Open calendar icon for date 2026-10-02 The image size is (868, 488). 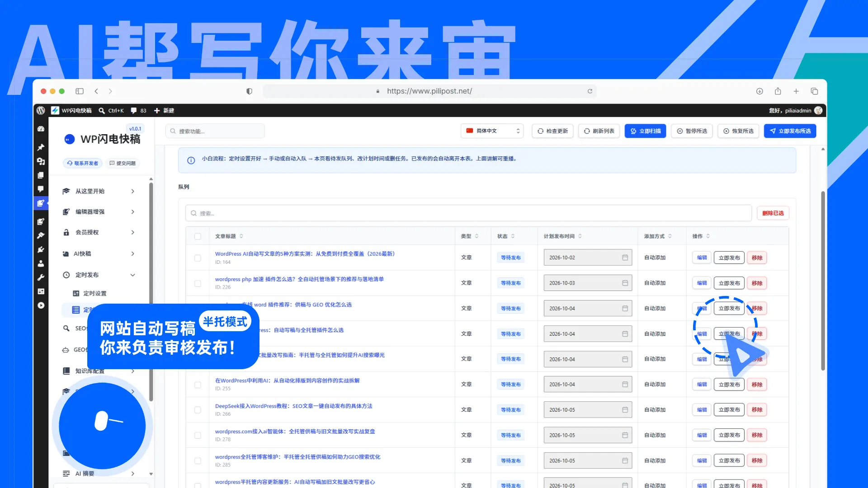click(x=625, y=258)
